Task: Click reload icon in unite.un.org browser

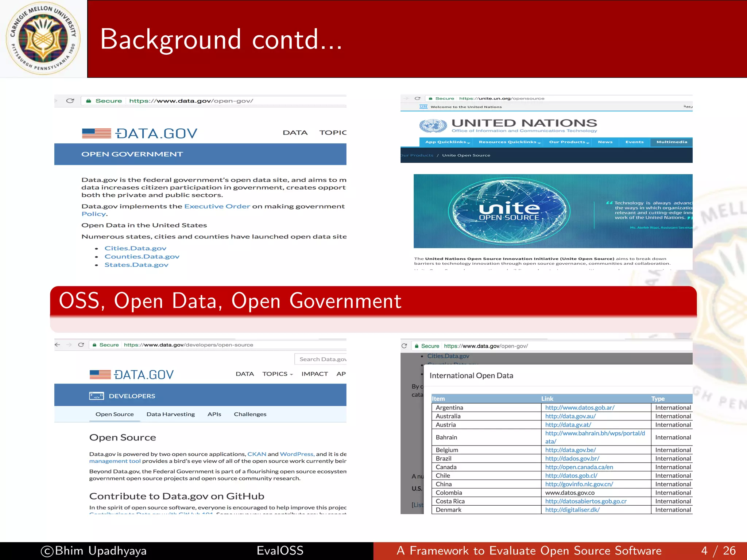Action: pos(418,98)
